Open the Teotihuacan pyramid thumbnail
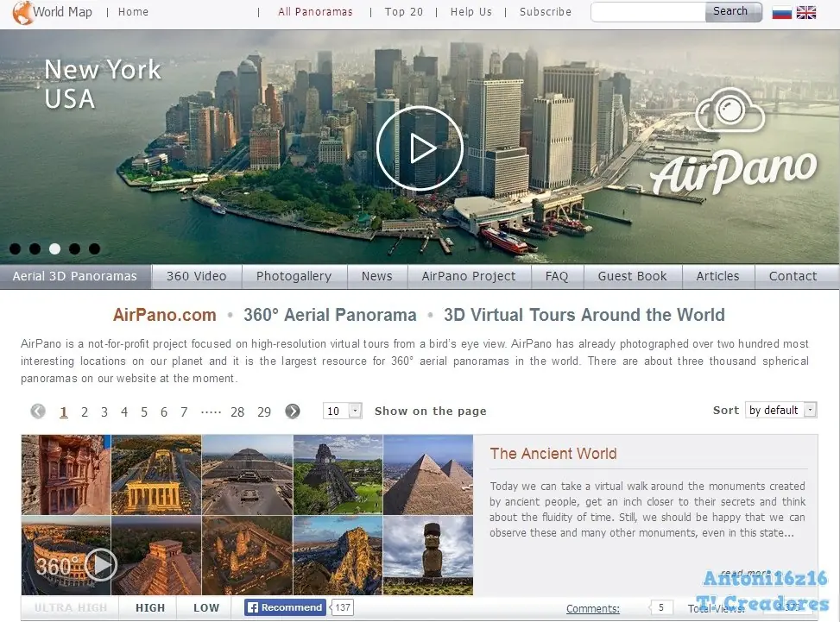The width and height of the screenshot is (840, 622). point(248,474)
